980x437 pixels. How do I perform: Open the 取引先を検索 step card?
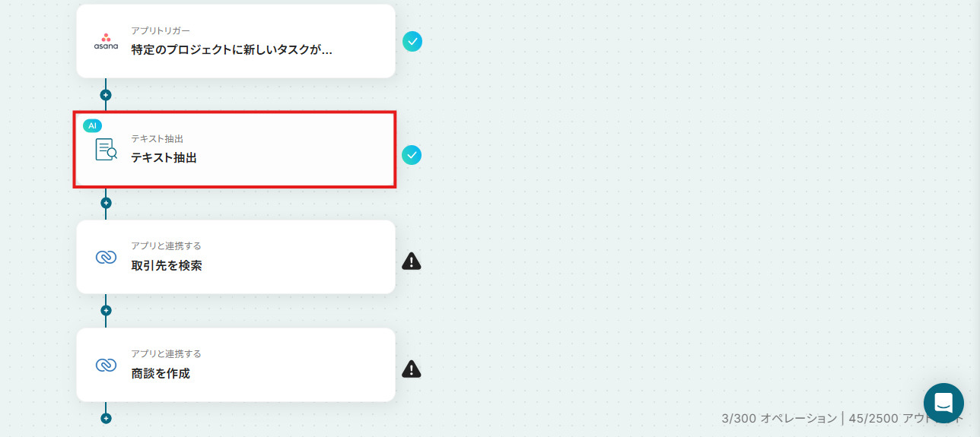(236, 257)
